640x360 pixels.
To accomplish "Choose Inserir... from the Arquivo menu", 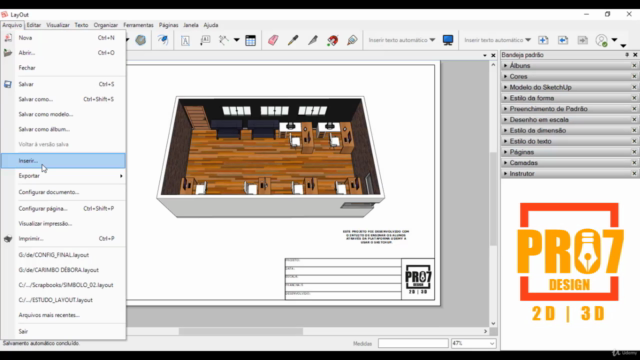I will (x=63, y=161).
